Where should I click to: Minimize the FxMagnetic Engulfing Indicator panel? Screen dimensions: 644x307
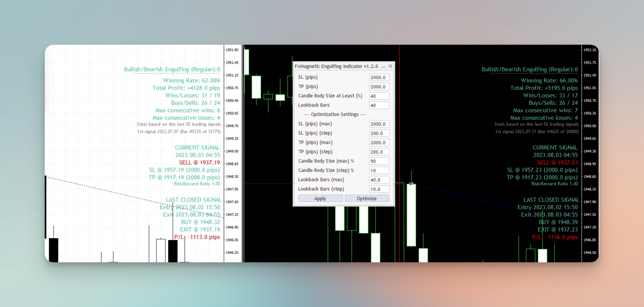coord(383,67)
